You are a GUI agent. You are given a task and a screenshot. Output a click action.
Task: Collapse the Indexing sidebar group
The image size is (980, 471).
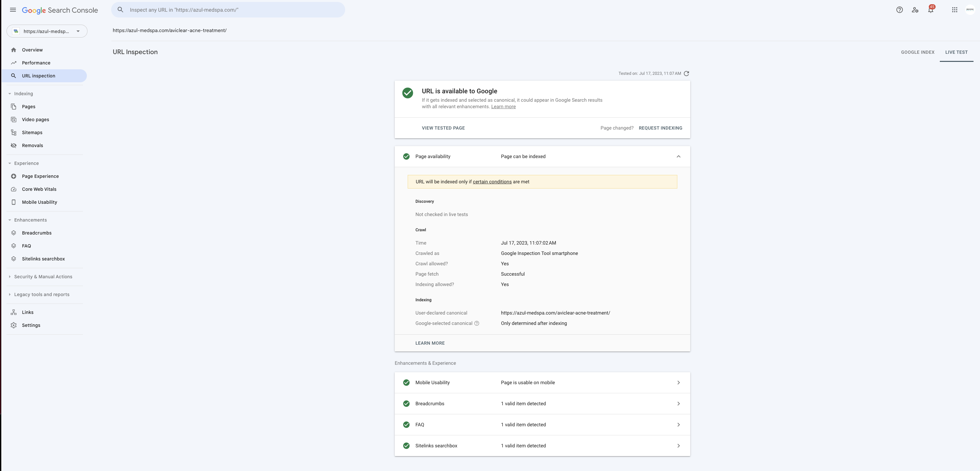(x=23, y=94)
